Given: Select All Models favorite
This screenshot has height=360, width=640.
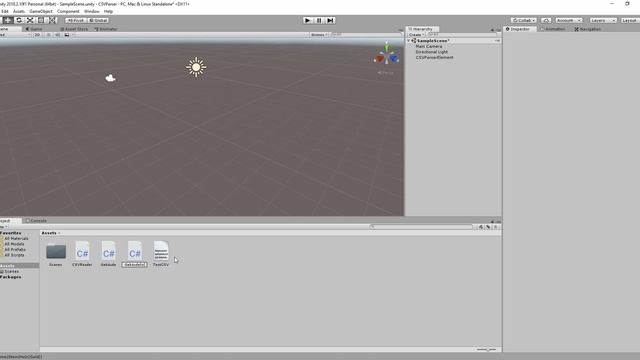Looking at the screenshot, I should (14, 244).
